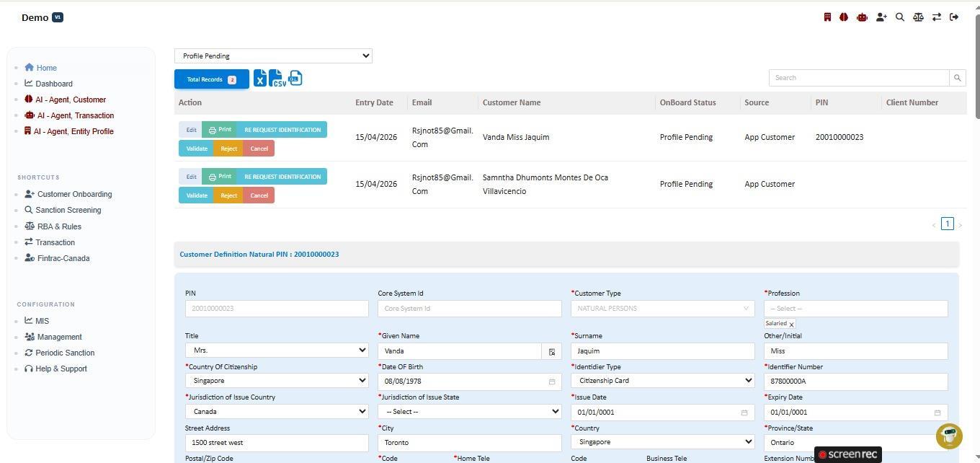Open Country Of Citizenship dropdown

(x=277, y=381)
